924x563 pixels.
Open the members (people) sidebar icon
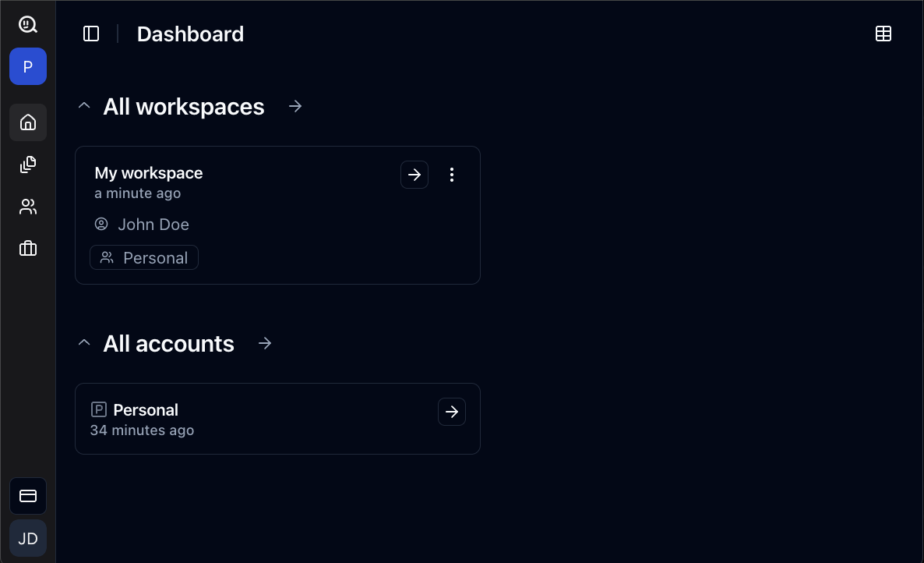click(28, 207)
